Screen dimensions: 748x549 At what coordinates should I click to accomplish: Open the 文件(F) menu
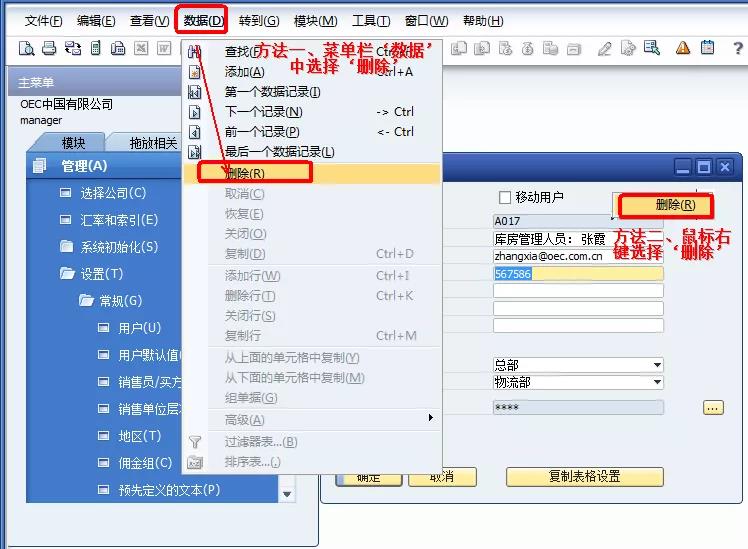pos(43,21)
